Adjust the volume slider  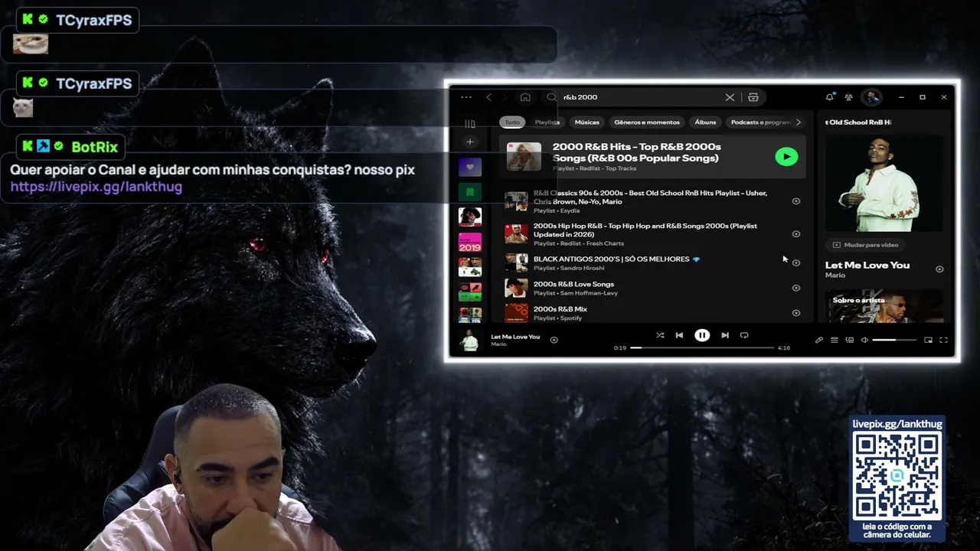pyautogui.click(x=894, y=340)
